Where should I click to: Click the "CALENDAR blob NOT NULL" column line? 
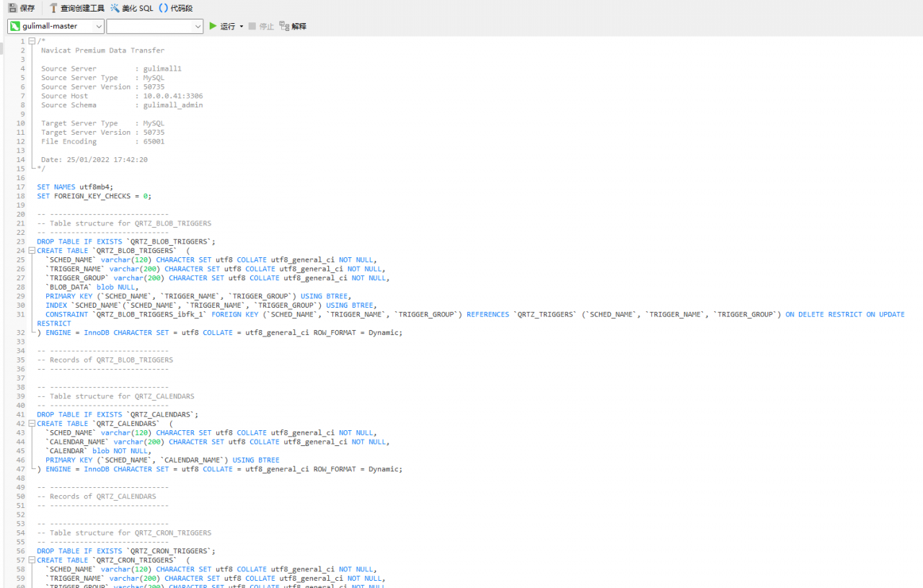pyautogui.click(x=98, y=451)
